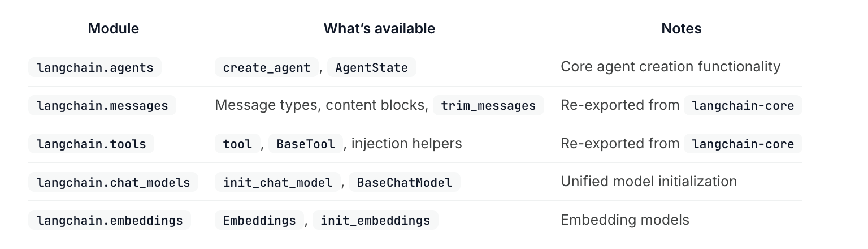
Task: Click the langchain.agents module code label
Action: click(95, 68)
